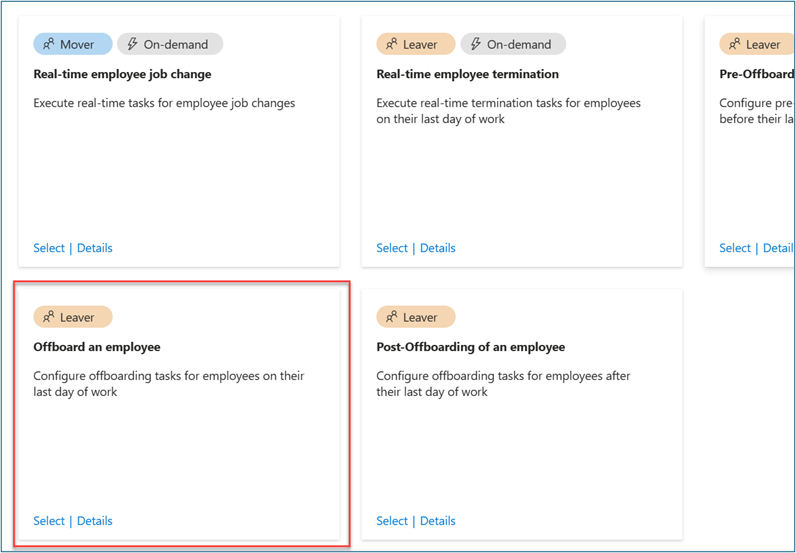Select the Real-time employee job change template
Viewport: 796px width, 553px height.
(x=49, y=248)
